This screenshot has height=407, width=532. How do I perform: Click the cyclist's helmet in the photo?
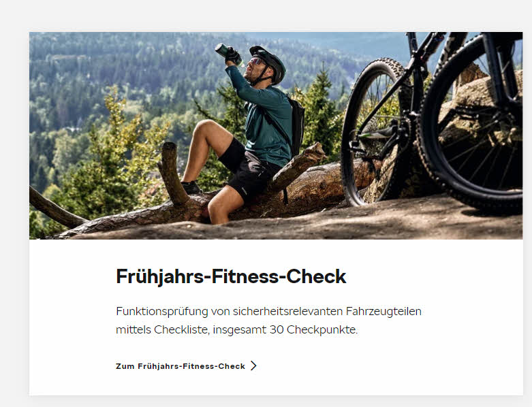269,63
